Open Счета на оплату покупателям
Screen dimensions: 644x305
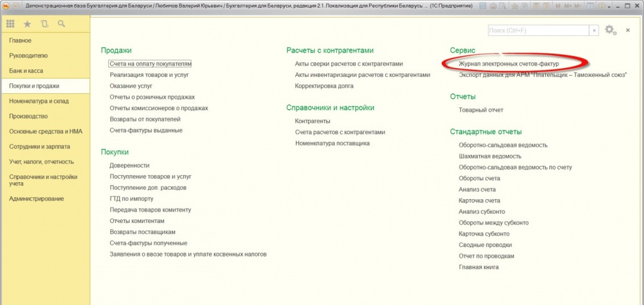150,64
